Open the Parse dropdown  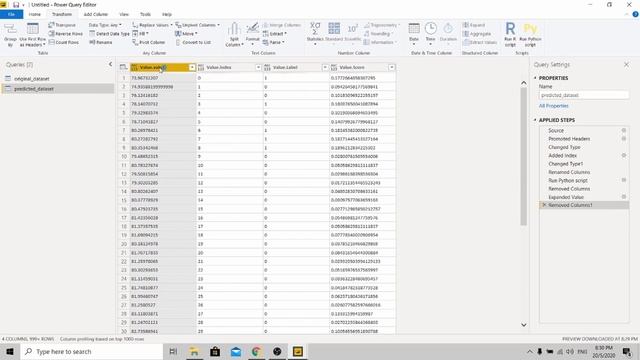[x=273, y=42]
